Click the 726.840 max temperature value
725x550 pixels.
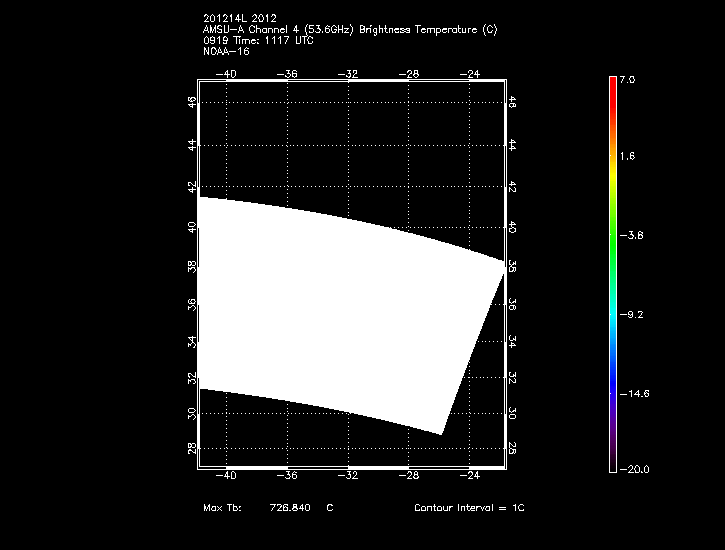289,508
